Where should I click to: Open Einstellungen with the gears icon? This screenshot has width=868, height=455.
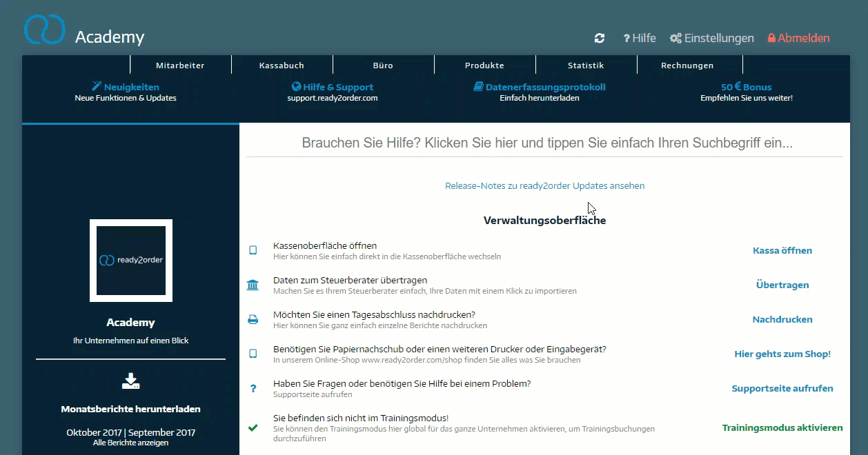(x=712, y=39)
